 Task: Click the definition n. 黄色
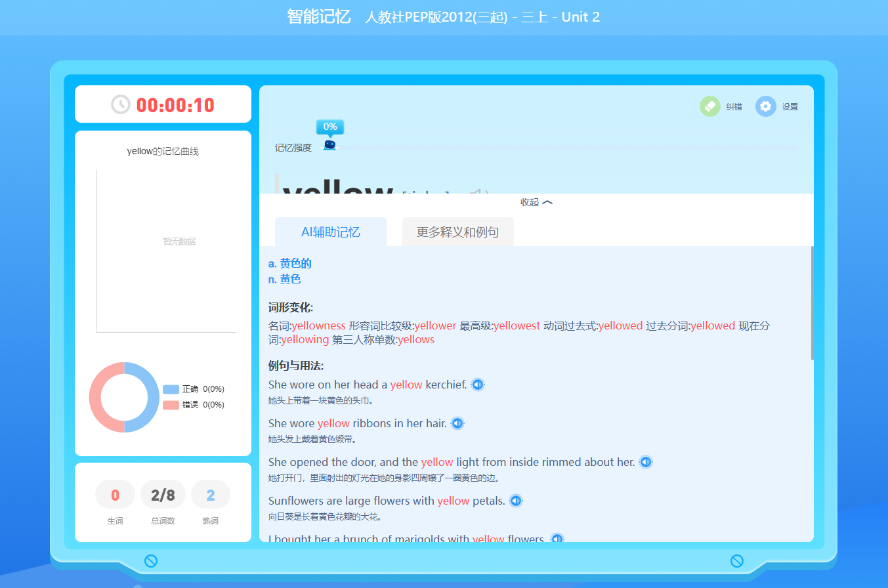click(285, 279)
